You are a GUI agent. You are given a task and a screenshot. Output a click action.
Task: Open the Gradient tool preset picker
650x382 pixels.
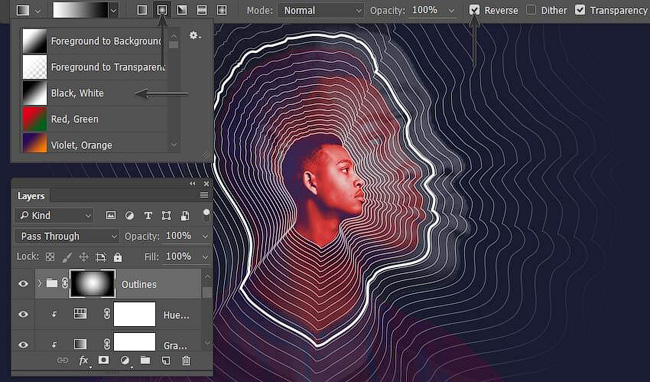28,10
